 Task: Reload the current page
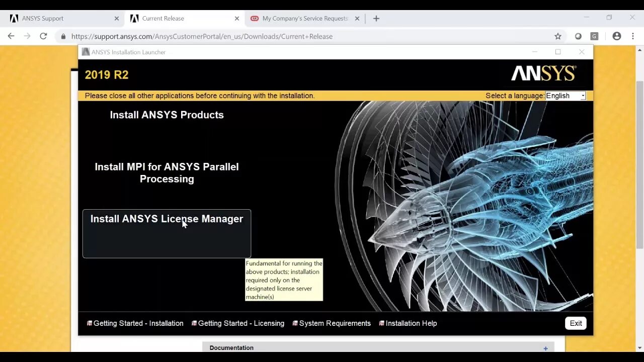point(43,36)
